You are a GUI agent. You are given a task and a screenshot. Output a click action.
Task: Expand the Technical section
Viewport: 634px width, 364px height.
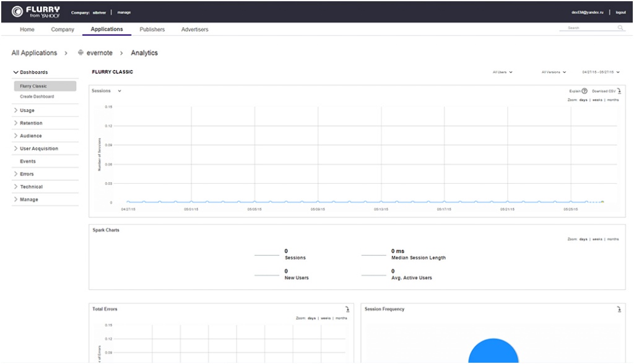pos(15,186)
